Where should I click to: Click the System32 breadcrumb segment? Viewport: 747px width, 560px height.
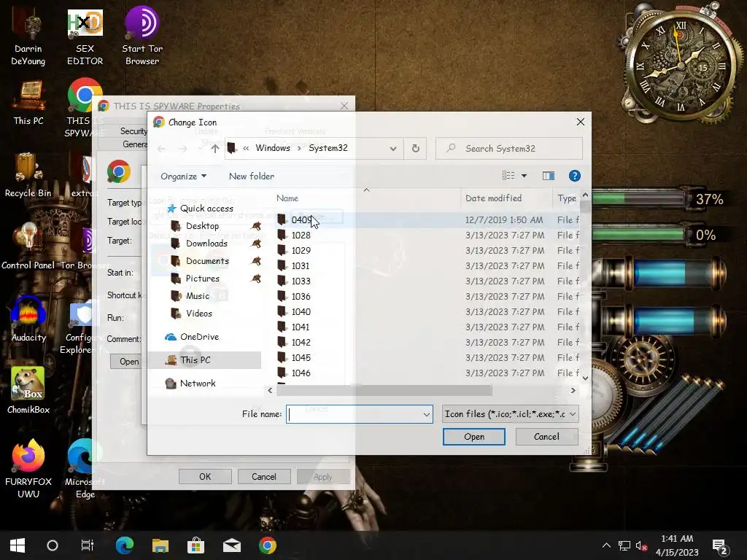click(x=328, y=148)
